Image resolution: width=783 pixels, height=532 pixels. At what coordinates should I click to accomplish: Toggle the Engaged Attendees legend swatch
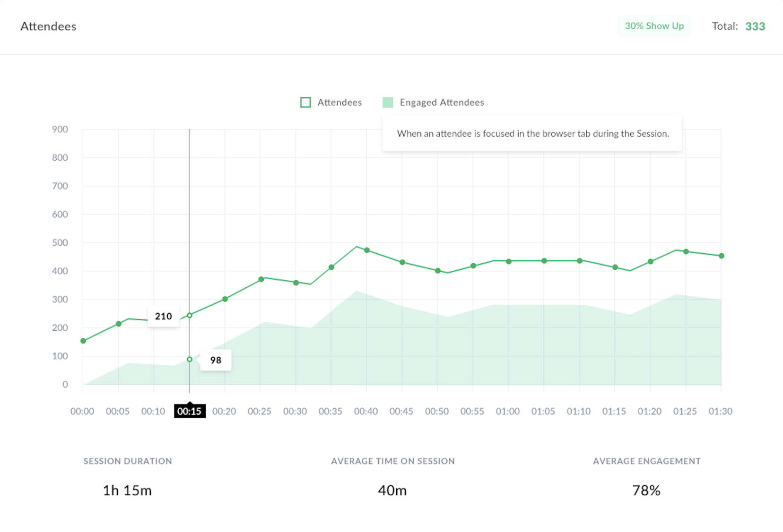[388, 103]
